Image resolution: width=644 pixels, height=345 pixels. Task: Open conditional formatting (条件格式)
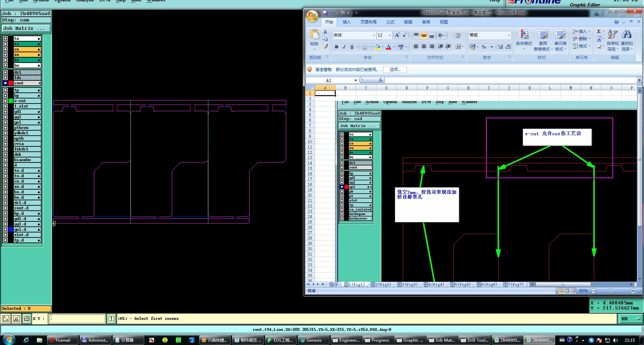pyautogui.click(x=524, y=40)
